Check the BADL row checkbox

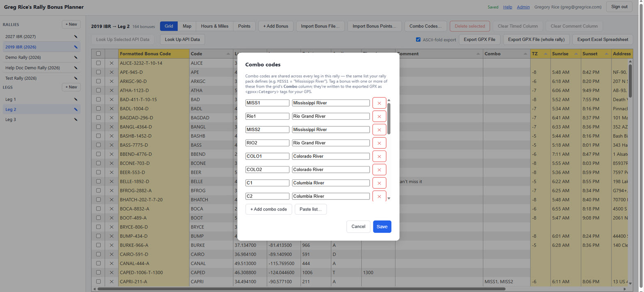tap(98, 109)
